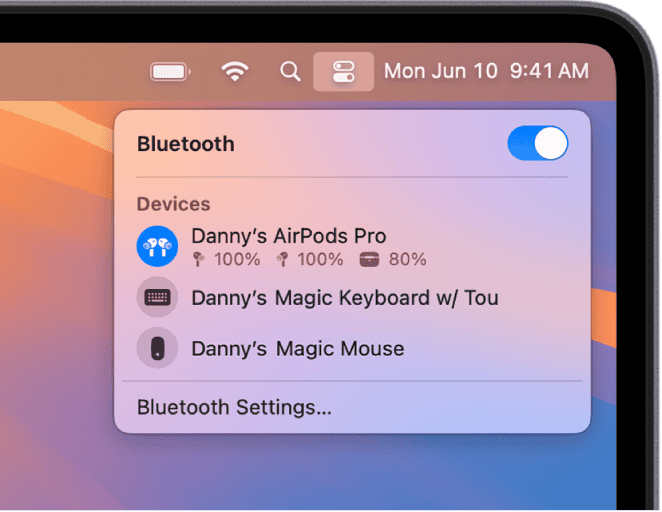Open the Wi-Fi status menu
This screenshot has width=662, height=512.
[235, 71]
